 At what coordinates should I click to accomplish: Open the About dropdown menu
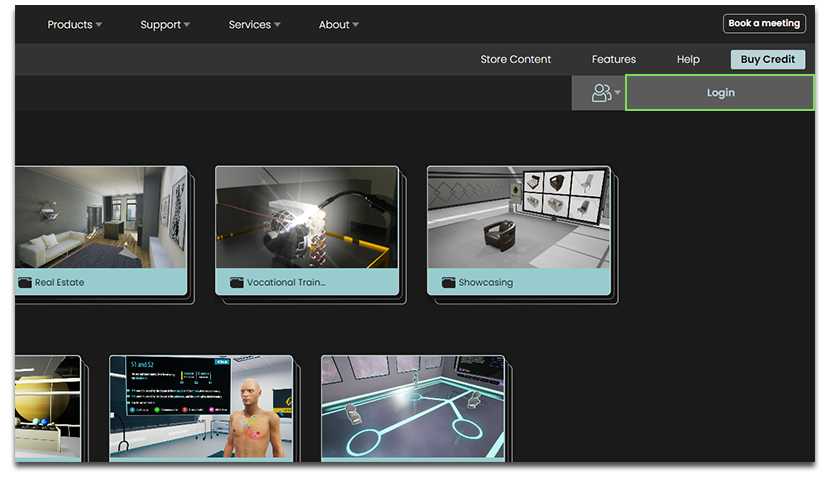(x=338, y=25)
